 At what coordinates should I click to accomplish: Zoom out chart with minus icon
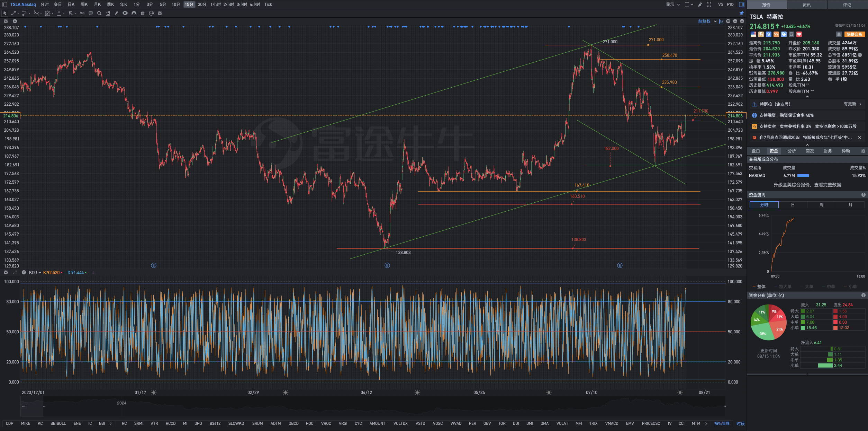click(x=735, y=21)
